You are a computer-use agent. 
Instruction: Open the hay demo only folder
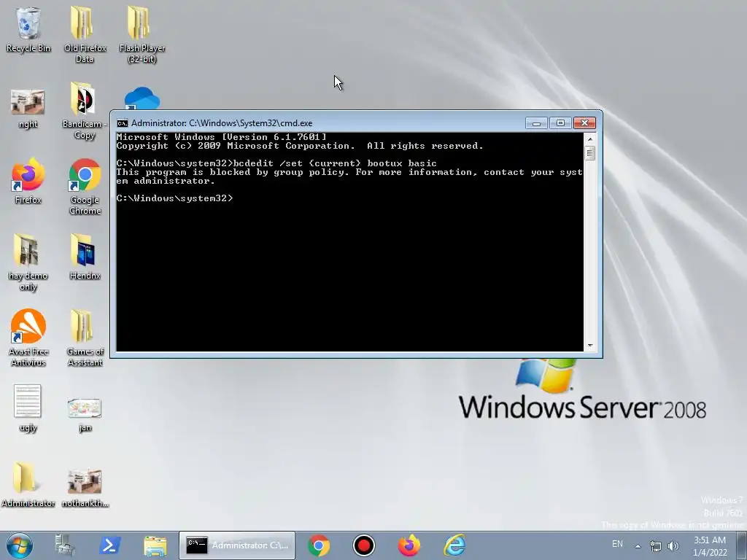[x=28, y=262]
